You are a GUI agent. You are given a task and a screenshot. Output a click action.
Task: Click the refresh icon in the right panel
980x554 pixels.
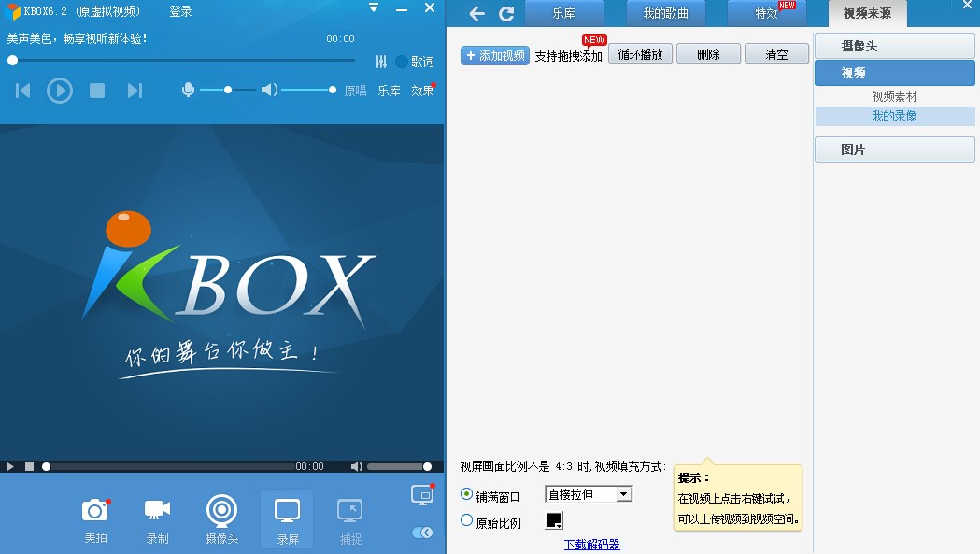point(506,14)
